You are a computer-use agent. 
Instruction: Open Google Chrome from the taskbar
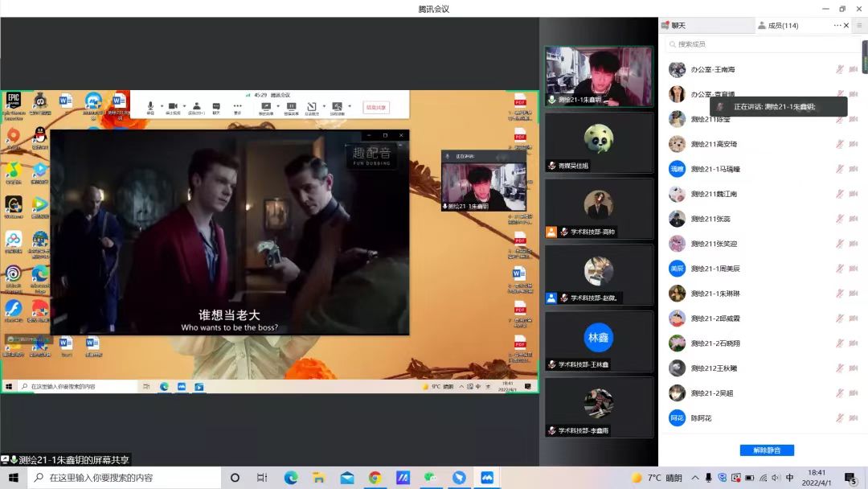coord(375,478)
